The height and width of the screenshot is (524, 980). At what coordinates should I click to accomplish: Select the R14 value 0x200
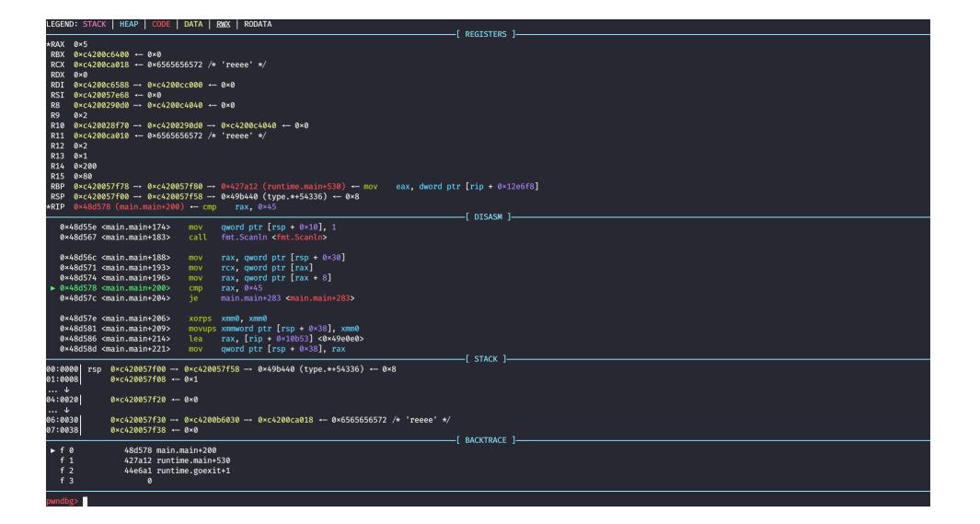85,167
